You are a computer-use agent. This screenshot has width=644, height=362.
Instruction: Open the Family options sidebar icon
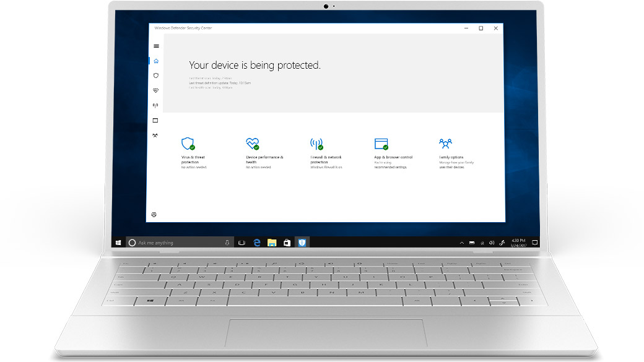tap(155, 136)
